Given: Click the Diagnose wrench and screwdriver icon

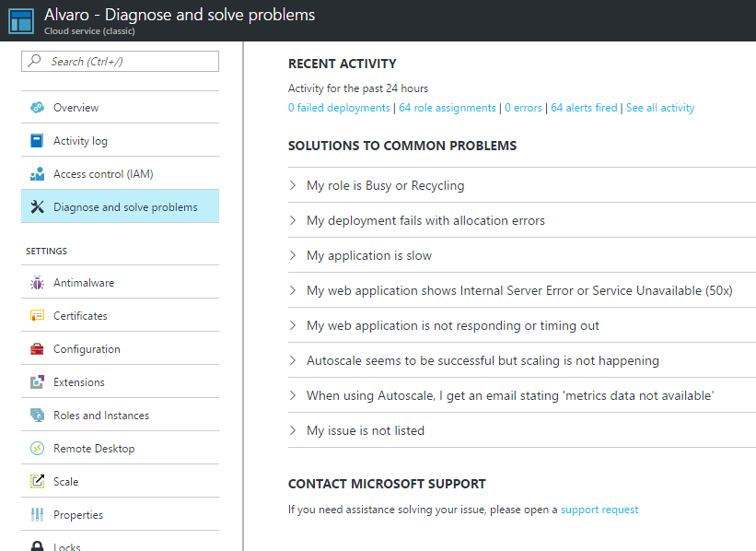Looking at the screenshot, I should [x=37, y=207].
